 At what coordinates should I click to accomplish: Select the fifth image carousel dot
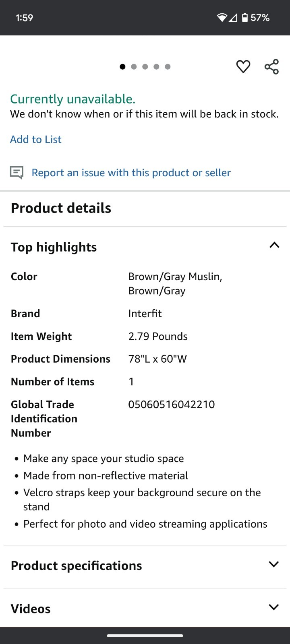pos(168,66)
